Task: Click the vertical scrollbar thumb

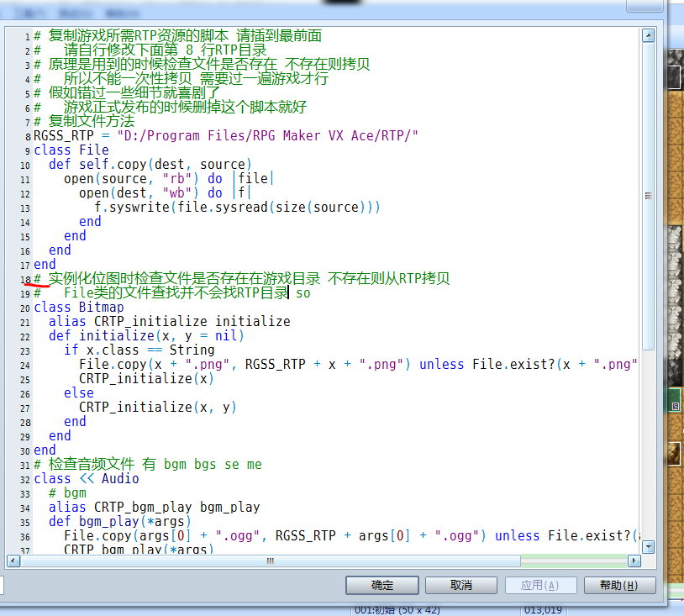Action: 648,196
